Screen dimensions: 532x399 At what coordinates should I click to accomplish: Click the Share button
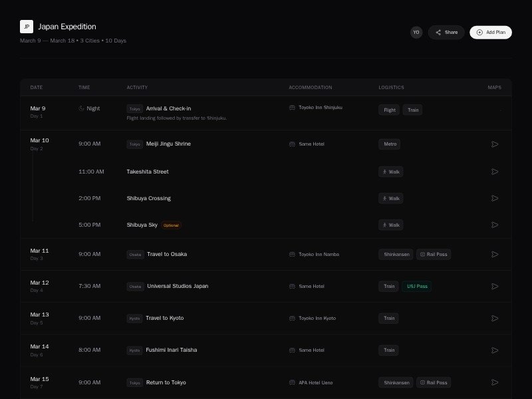(446, 32)
